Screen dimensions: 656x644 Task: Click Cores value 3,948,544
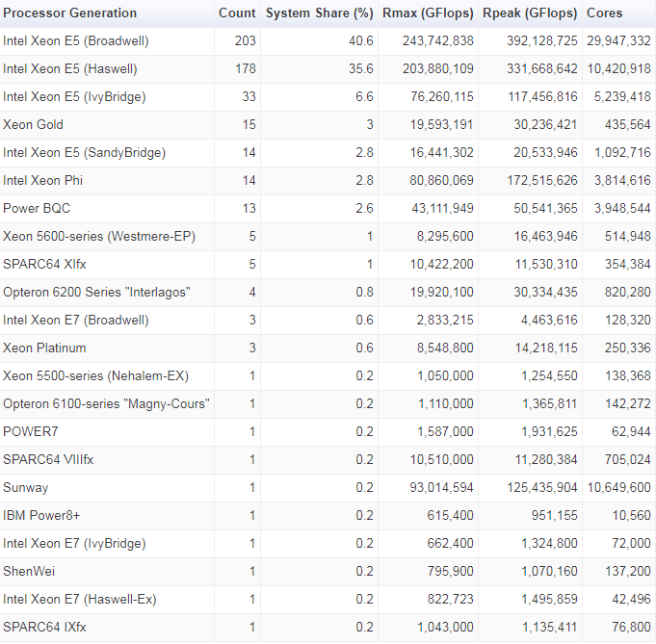click(x=622, y=209)
